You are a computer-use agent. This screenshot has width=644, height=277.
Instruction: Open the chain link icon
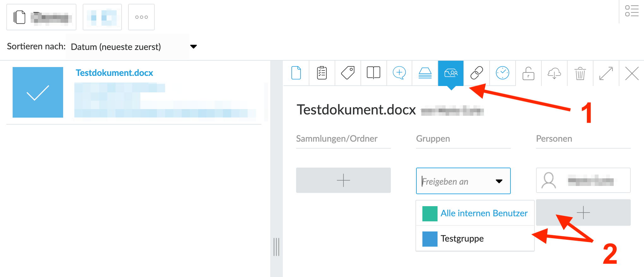coord(477,73)
